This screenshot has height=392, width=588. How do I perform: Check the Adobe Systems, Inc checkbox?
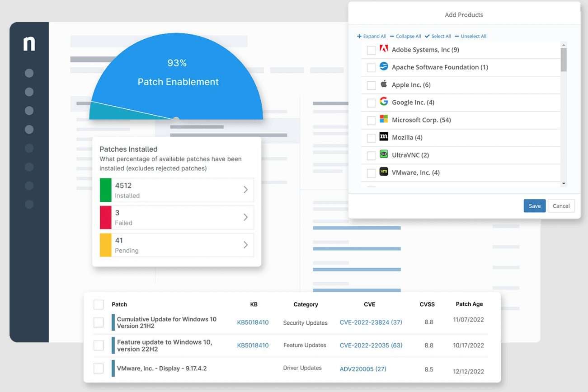[371, 50]
